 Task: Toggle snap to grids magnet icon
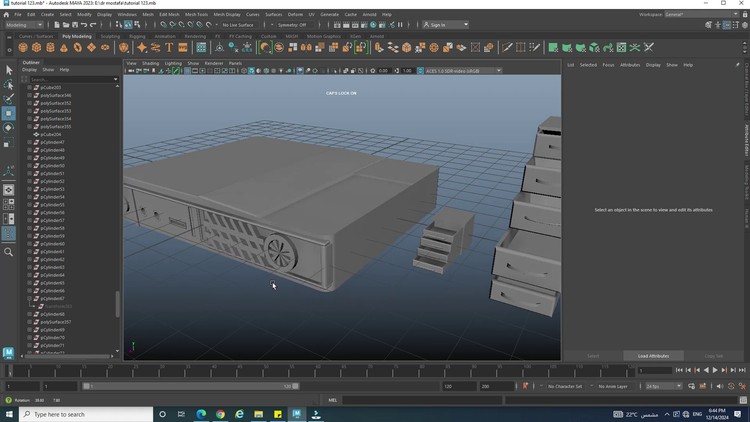click(x=164, y=25)
